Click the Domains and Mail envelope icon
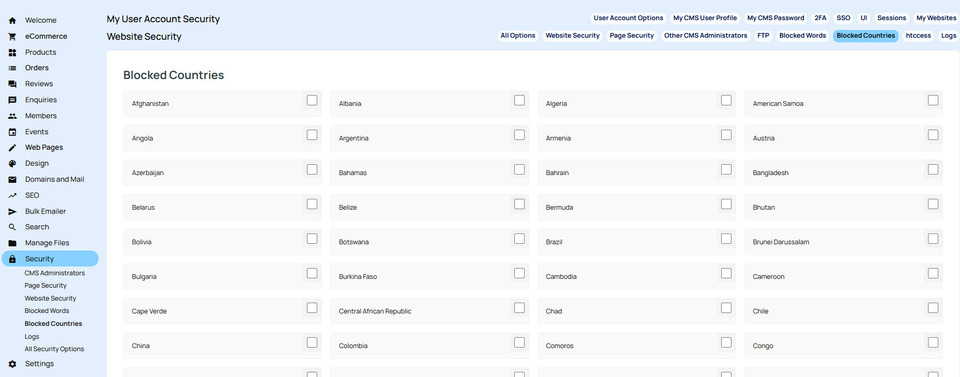Viewport: 960px width, 377px height. tap(12, 179)
